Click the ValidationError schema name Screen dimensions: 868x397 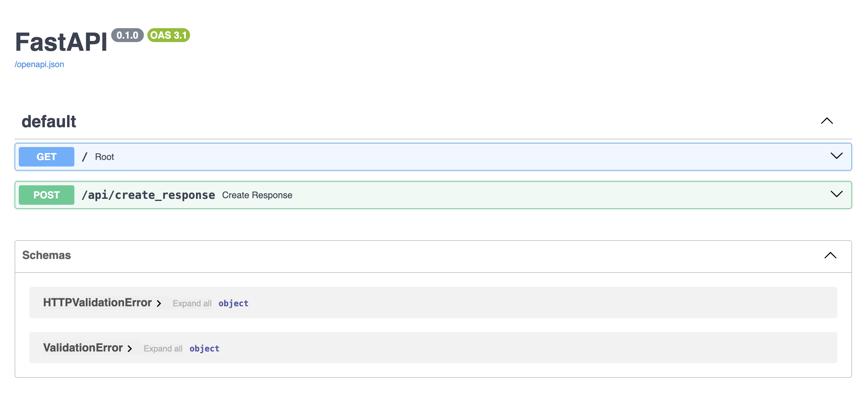pos(83,348)
